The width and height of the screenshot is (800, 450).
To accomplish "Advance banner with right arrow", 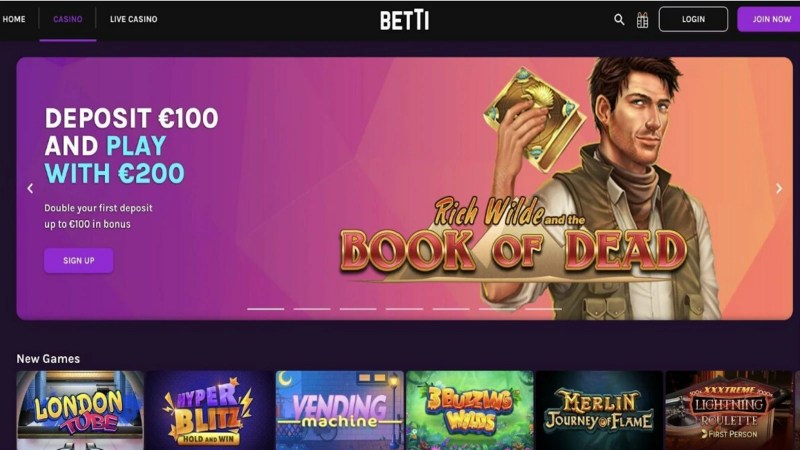I will (779, 188).
